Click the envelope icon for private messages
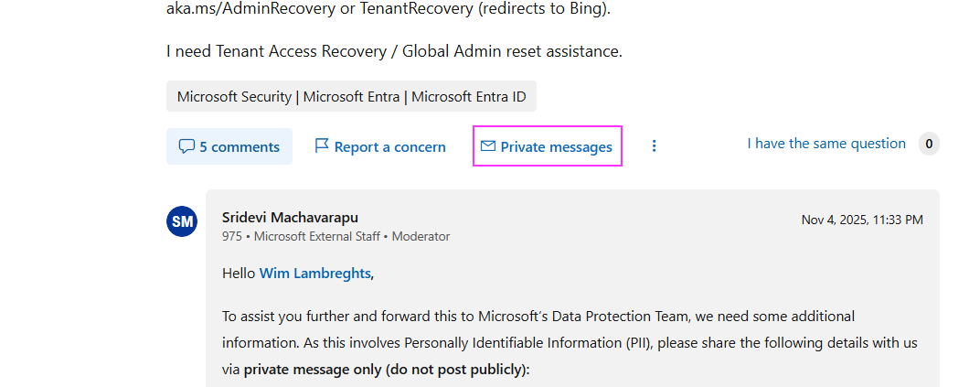This screenshot has width=980, height=387. tap(487, 146)
